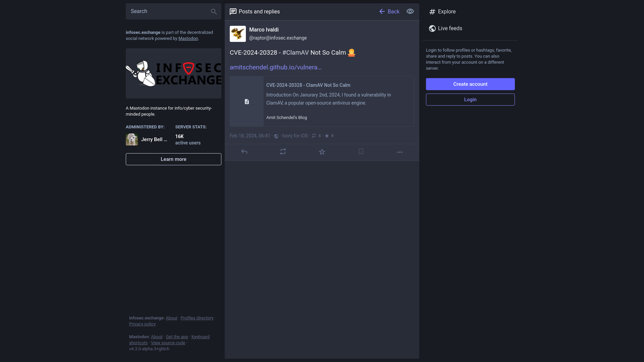The height and width of the screenshot is (362, 644).
Task: Click the Login button
Action: click(x=470, y=100)
